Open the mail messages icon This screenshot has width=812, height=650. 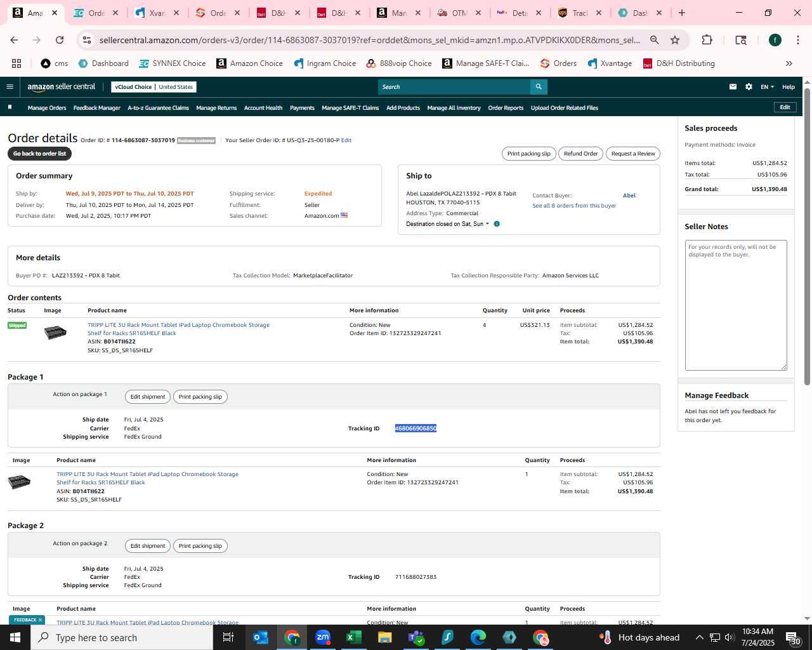click(x=733, y=87)
